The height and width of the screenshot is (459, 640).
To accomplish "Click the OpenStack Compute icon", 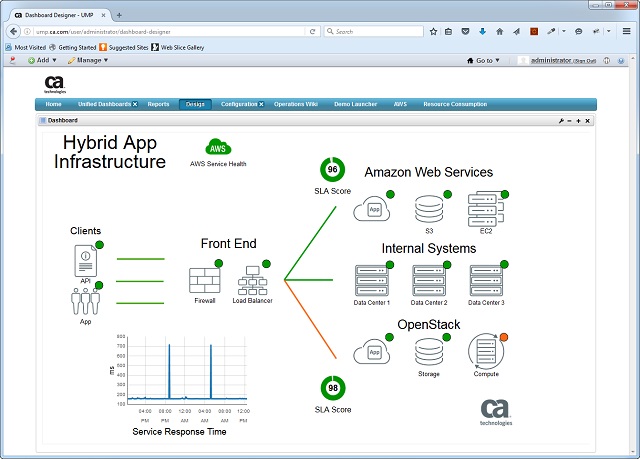I will point(486,352).
